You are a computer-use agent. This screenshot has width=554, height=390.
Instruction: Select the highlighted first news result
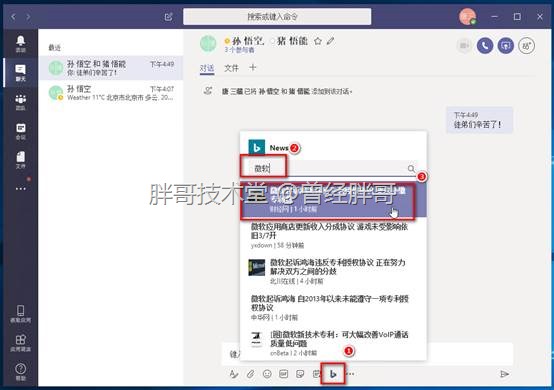(x=333, y=200)
